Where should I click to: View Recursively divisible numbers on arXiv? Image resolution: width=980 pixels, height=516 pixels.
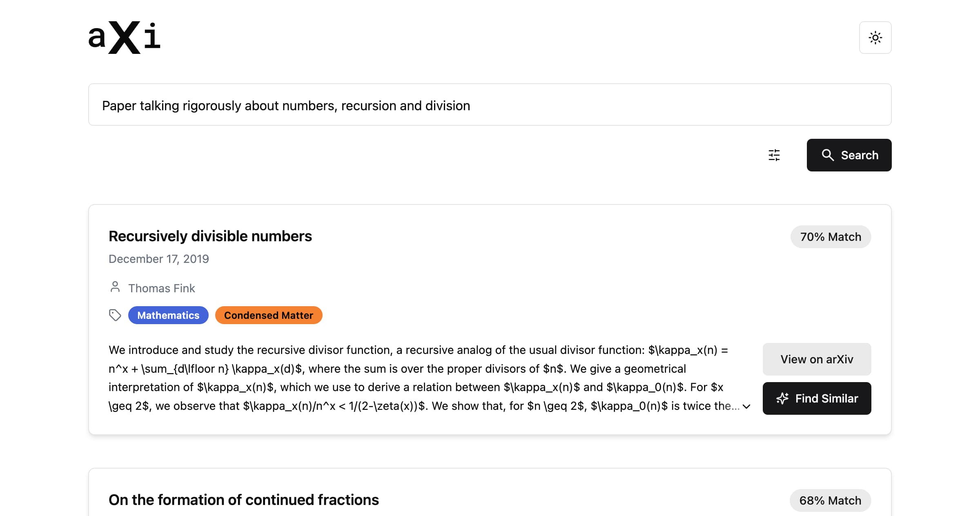tap(817, 359)
